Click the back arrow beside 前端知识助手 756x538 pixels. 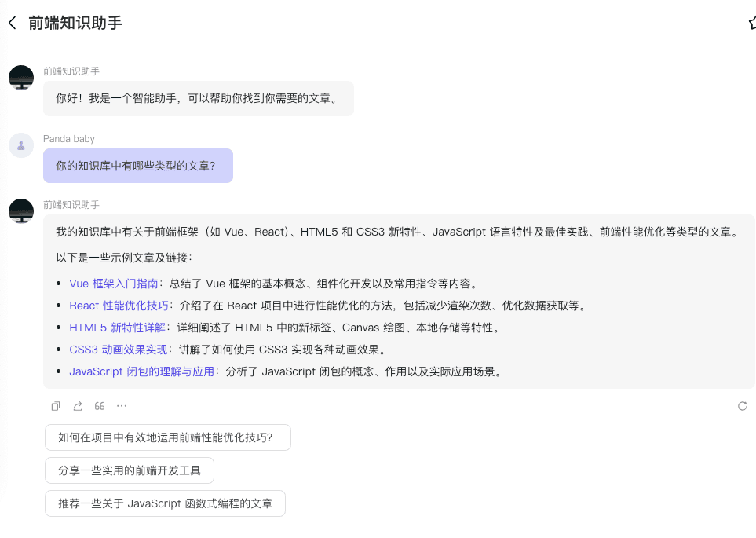13,23
